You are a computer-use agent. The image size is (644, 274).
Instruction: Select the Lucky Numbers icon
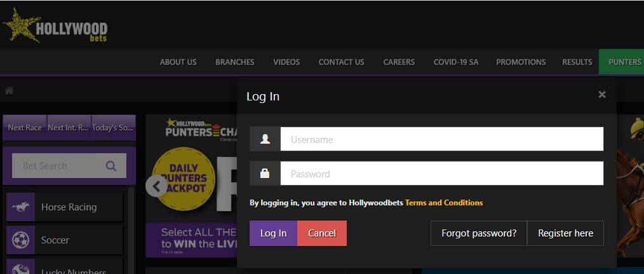coord(20,268)
